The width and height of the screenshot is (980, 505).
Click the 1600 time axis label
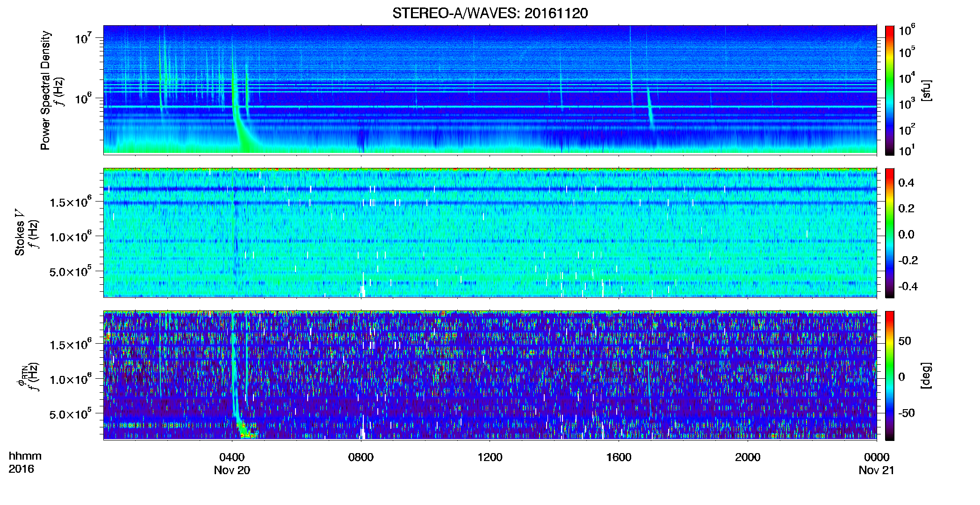pyautogui.click(x=619, y=457)
